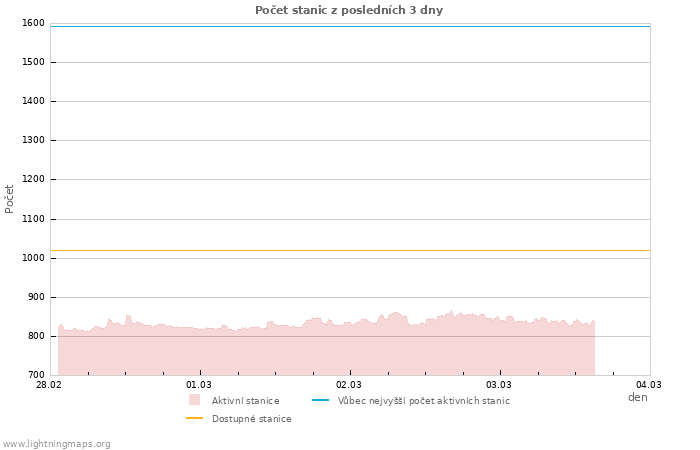Click the den x-axis label
Viewport: 700px width, 450px height.
637,397
